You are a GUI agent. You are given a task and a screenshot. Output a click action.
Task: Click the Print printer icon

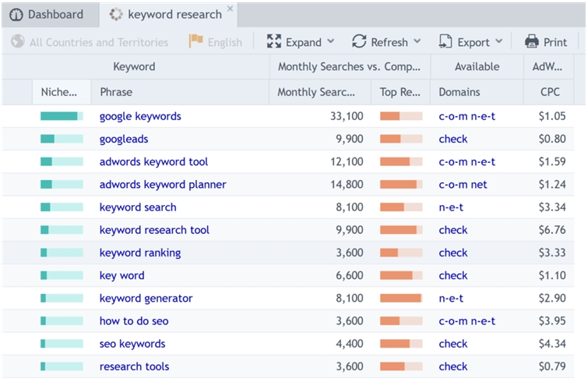(x=532, y=42)
